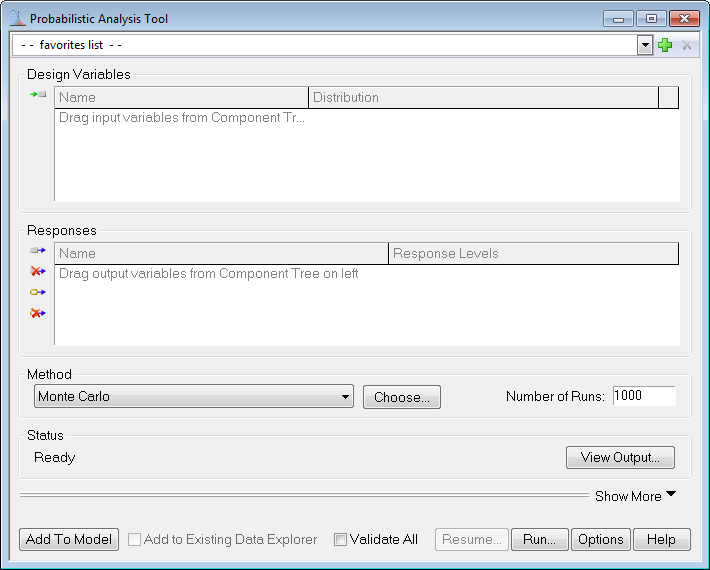This screenshot has height=570, width=710.
Task: Click the Probabilistic Analysis Tool title icon
Action: pyautogui.click(x=16, y=19)
